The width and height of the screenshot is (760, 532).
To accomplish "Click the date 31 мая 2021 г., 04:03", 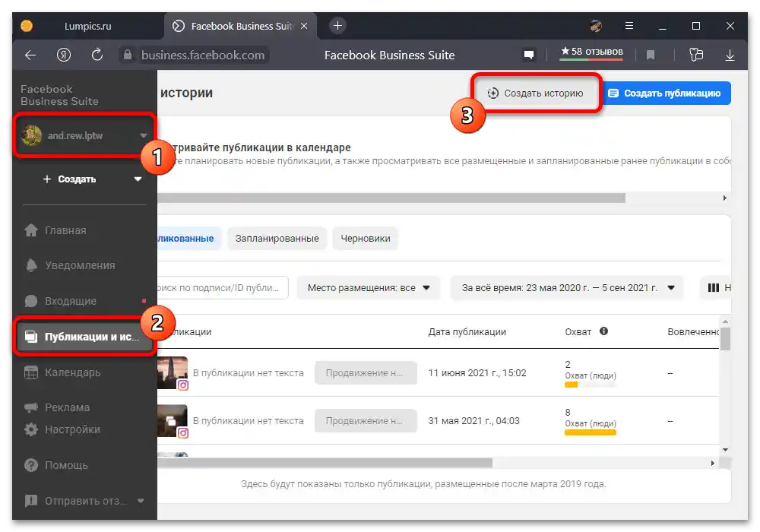I will coord(473,420).
